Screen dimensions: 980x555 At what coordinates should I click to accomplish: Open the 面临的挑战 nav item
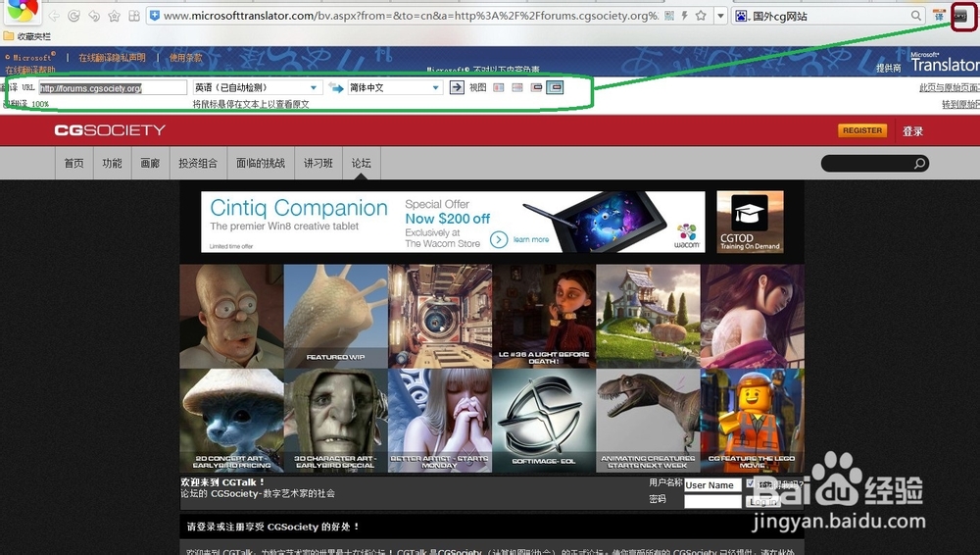(x=261, y=164)
